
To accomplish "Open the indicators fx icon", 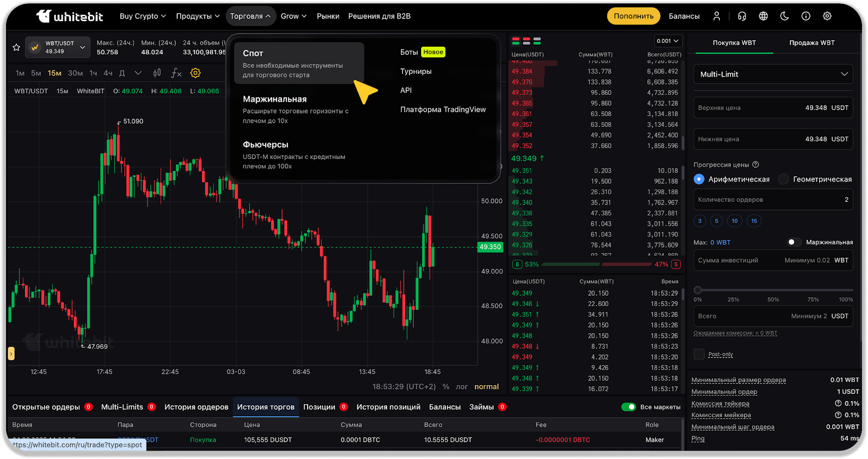I will 176,73.
